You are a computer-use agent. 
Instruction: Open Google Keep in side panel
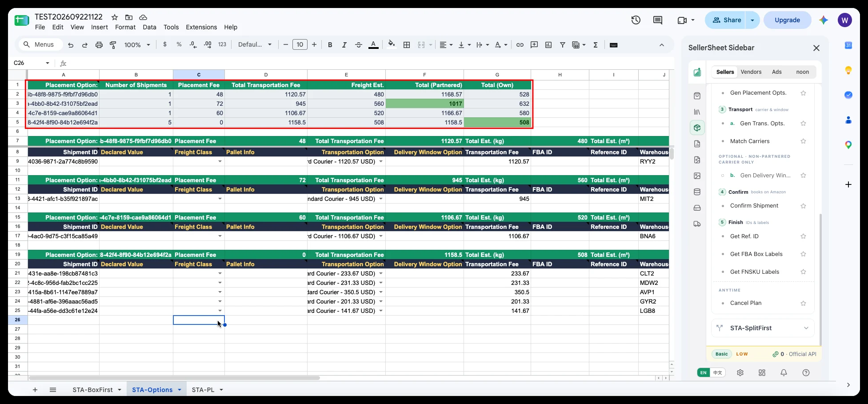(848, 70)
